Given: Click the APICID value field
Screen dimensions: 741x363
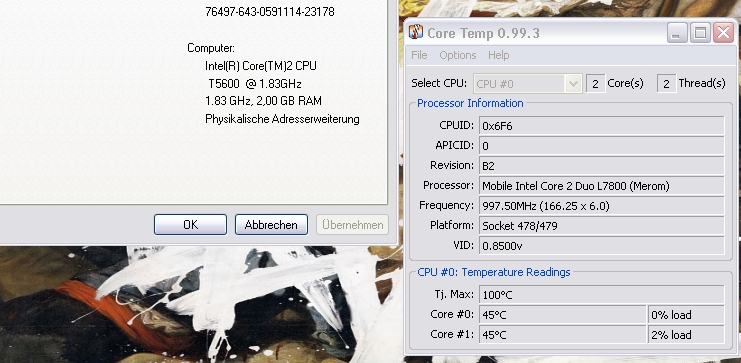Looking at the screenshot, I should (x=602, y=146).
